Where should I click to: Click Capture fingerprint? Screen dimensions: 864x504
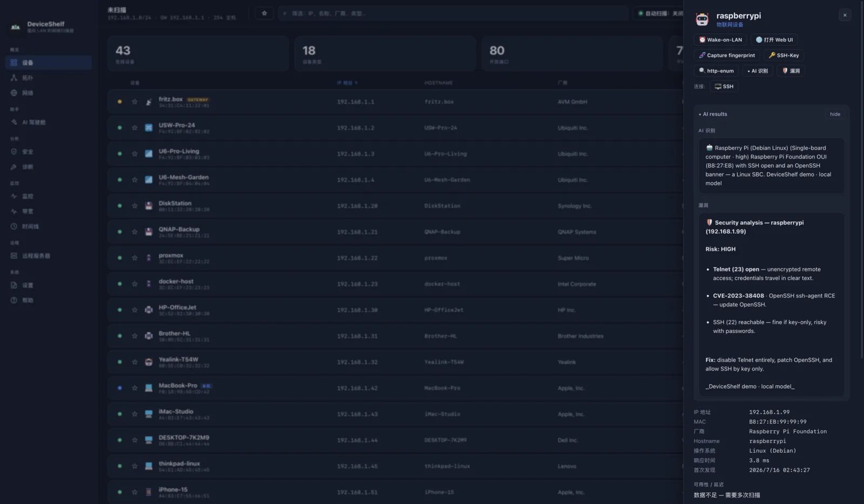coord(727,55)
